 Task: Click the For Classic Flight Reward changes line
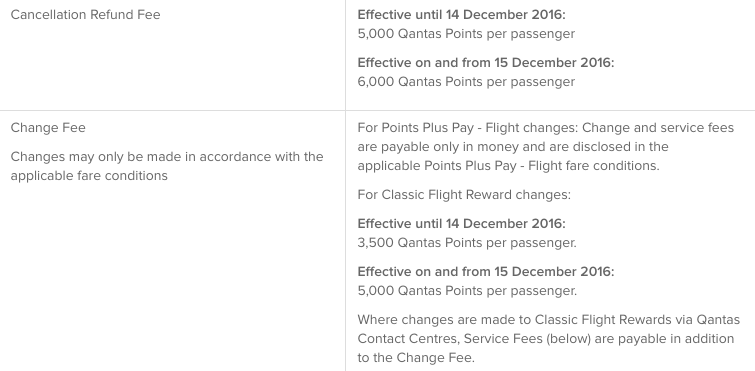[464, 195]
